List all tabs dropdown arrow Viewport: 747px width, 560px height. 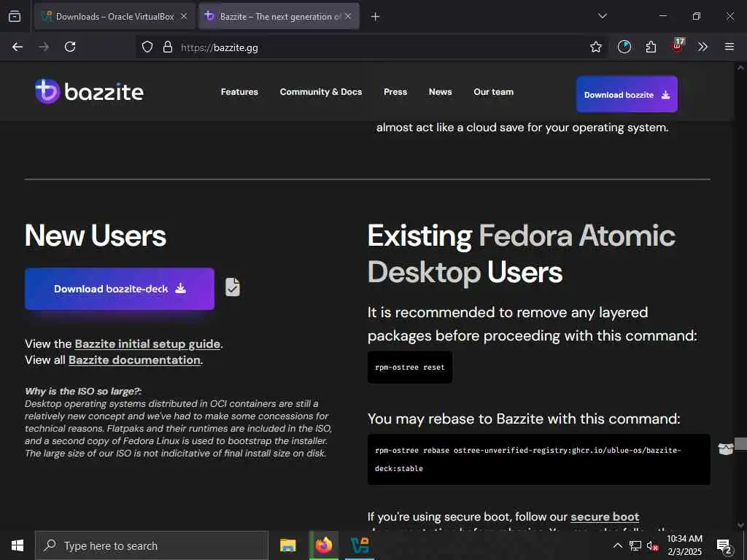[x=602, y=16]
